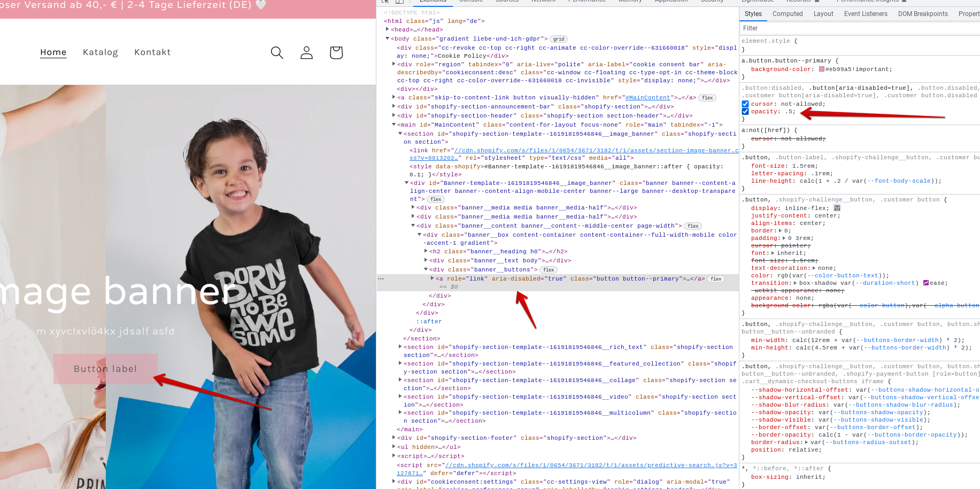Image resolution: width=980 pixels, height=489 pixels.
Task: Click the Filter styles input field
Action: click(860, 28)
